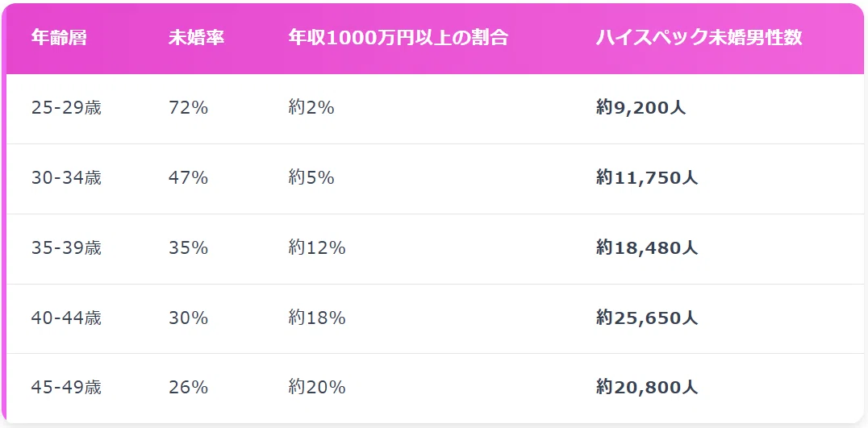
Task: Select the 45-49歳 age cell
Action: click(66, 388)
